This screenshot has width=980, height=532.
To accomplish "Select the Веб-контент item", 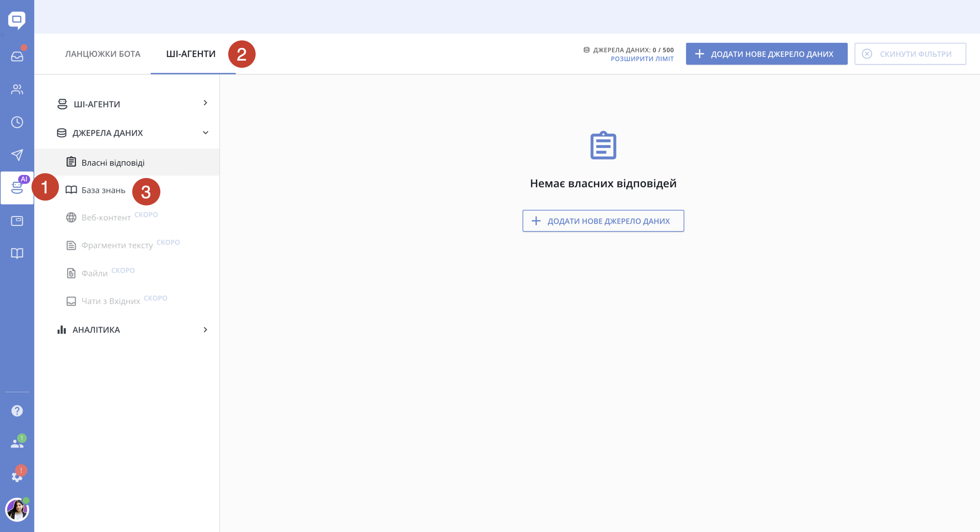I will [106, 218].
